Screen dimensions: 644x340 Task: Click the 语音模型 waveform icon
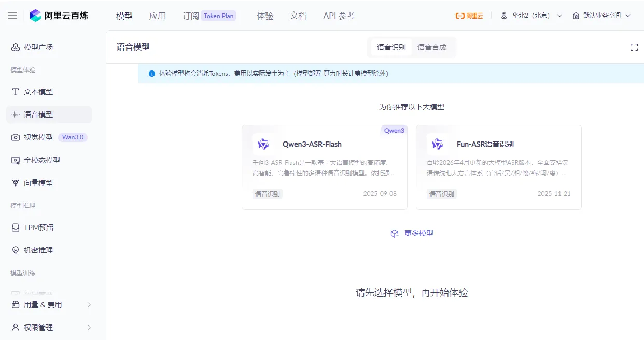tap(16, 115)
